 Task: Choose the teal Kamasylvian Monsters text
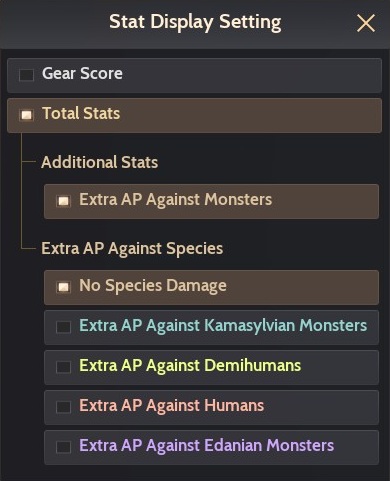223,326
